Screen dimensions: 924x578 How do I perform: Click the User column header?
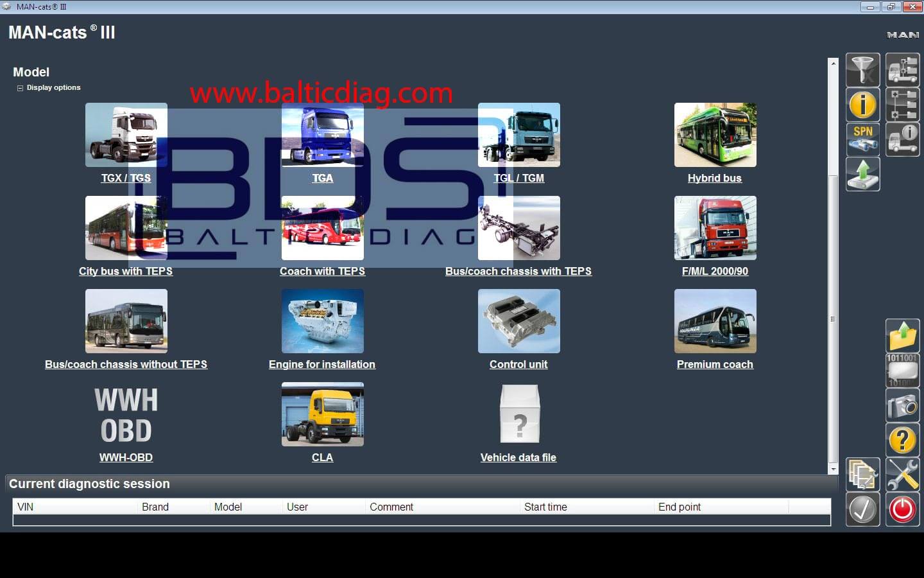click(x=324, y=507)
